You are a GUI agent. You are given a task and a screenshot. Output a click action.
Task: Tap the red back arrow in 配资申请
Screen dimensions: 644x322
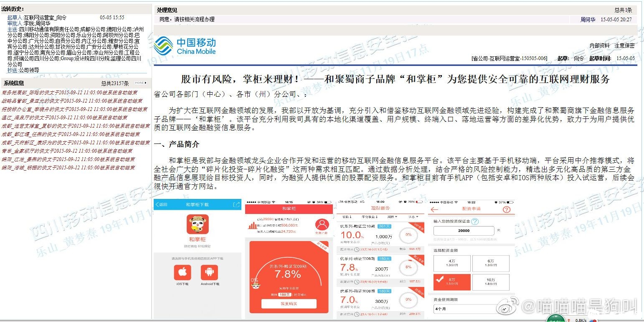[435, 209]
